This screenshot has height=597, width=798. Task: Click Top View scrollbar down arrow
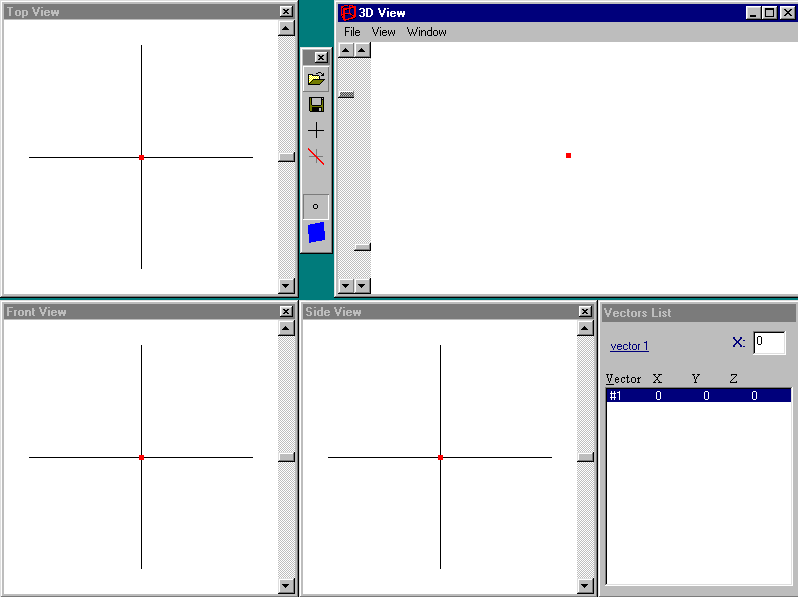coord(286,286)
